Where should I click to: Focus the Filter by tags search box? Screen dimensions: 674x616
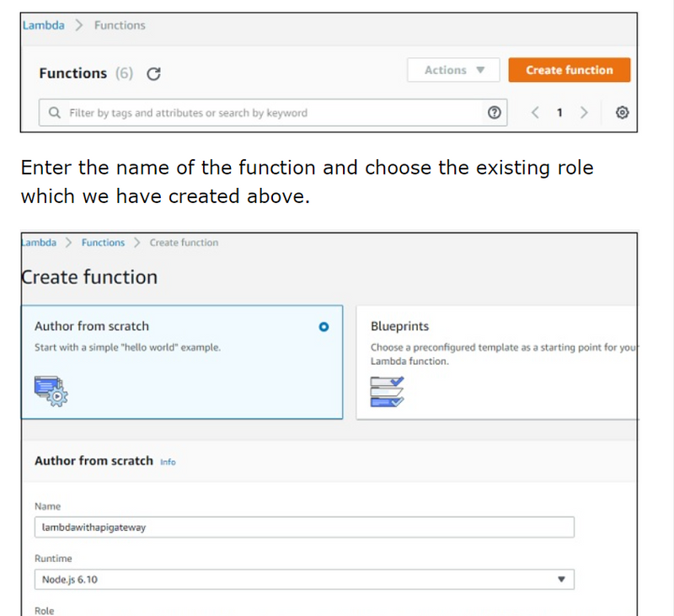tap(270, 113)
